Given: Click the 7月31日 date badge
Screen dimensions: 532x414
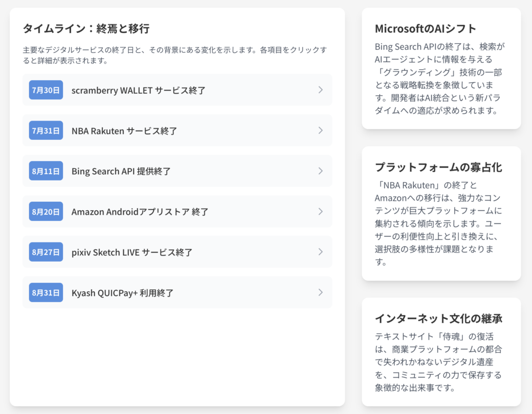Looking at the screenshot, I should coord(46,131).
